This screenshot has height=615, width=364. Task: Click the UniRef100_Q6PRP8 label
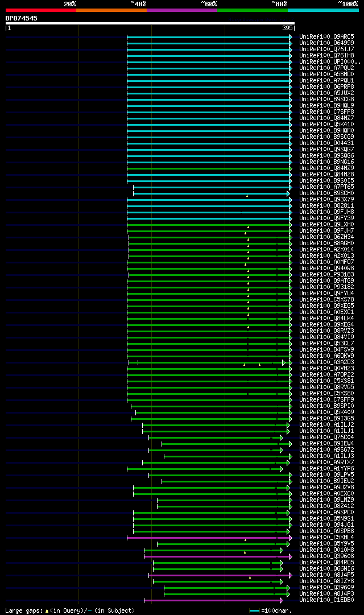(x=326, y=87)
